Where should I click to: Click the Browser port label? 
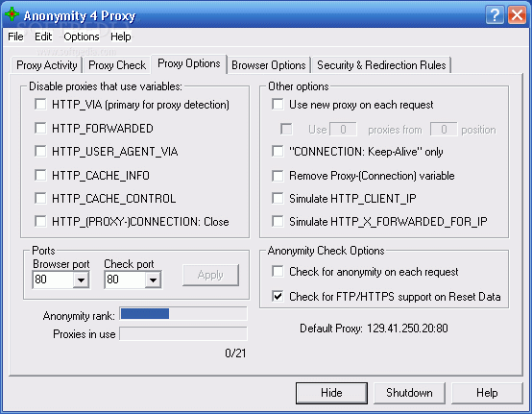pos(61,264)
